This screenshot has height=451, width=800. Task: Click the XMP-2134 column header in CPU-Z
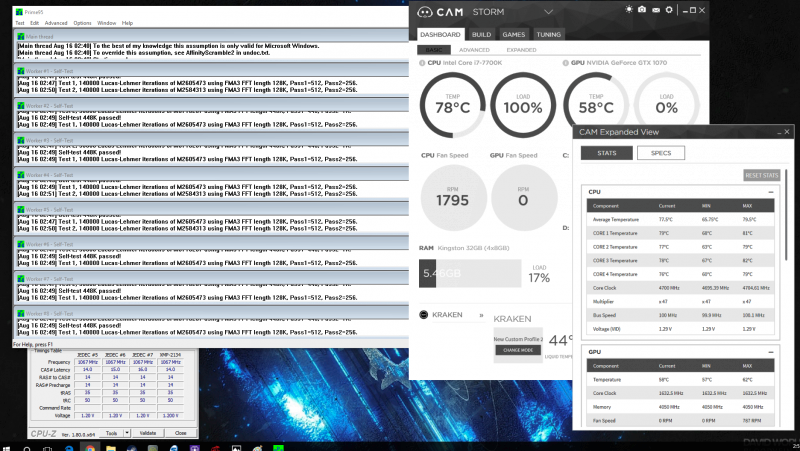click(x=170, y=355)
